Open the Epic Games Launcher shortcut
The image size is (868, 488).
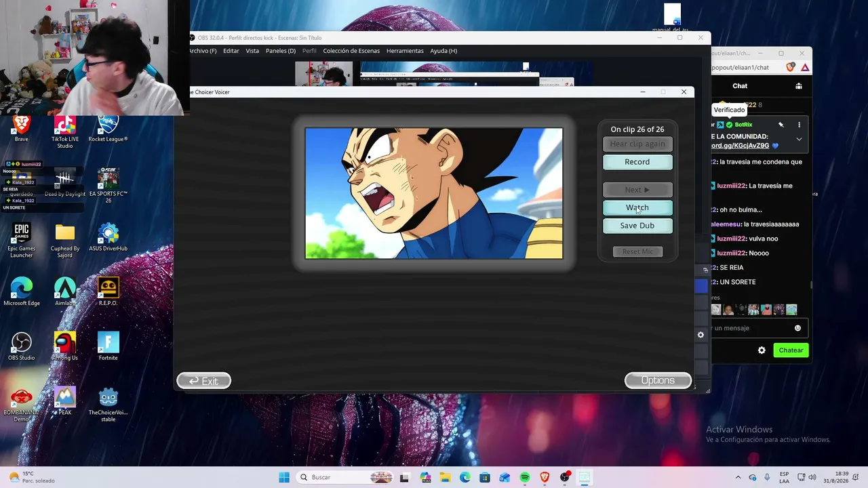[x=22, y=241]
